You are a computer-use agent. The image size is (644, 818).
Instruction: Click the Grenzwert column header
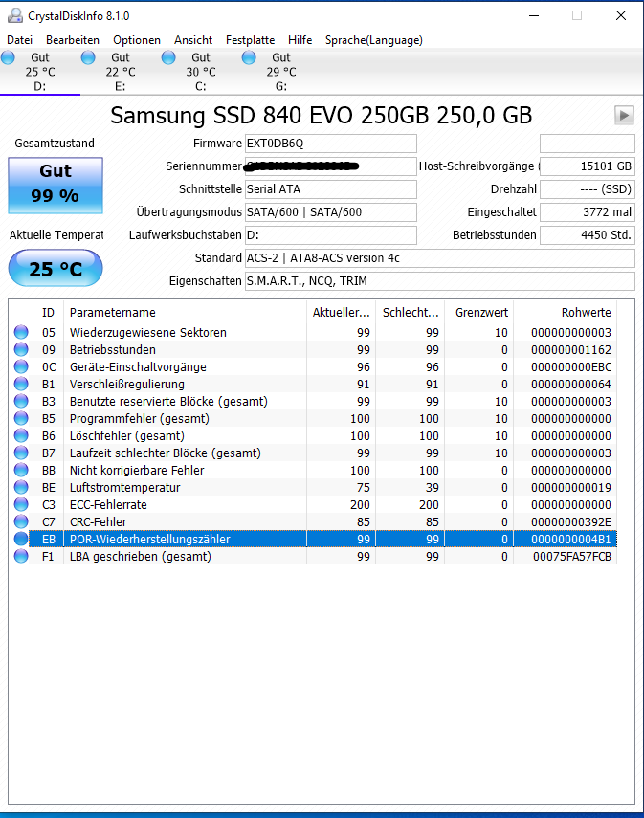[478, 313]
